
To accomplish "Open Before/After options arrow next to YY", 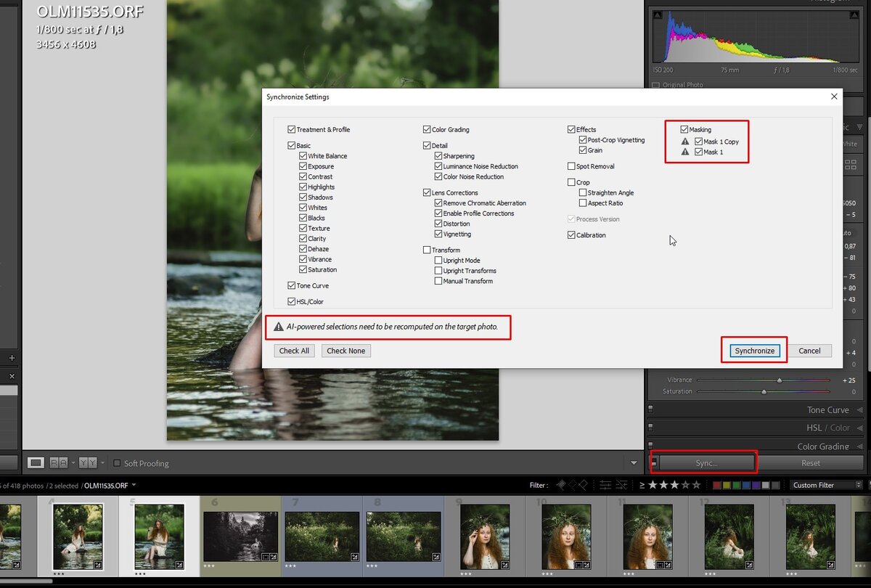I will [x=101, y=462].
